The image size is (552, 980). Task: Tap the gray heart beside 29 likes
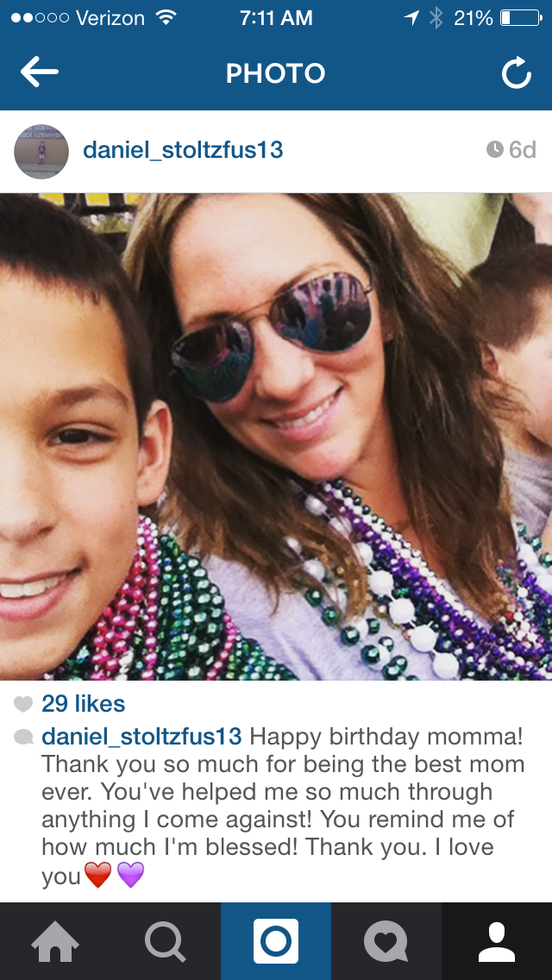[23, 704]
